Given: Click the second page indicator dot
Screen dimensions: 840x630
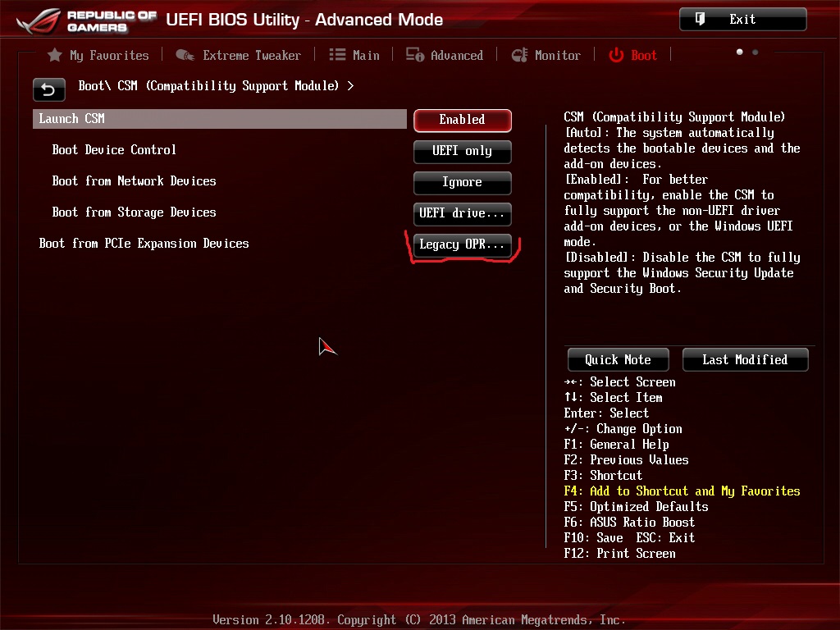Looking at the screenshot, I should click(x=755, y=52).
